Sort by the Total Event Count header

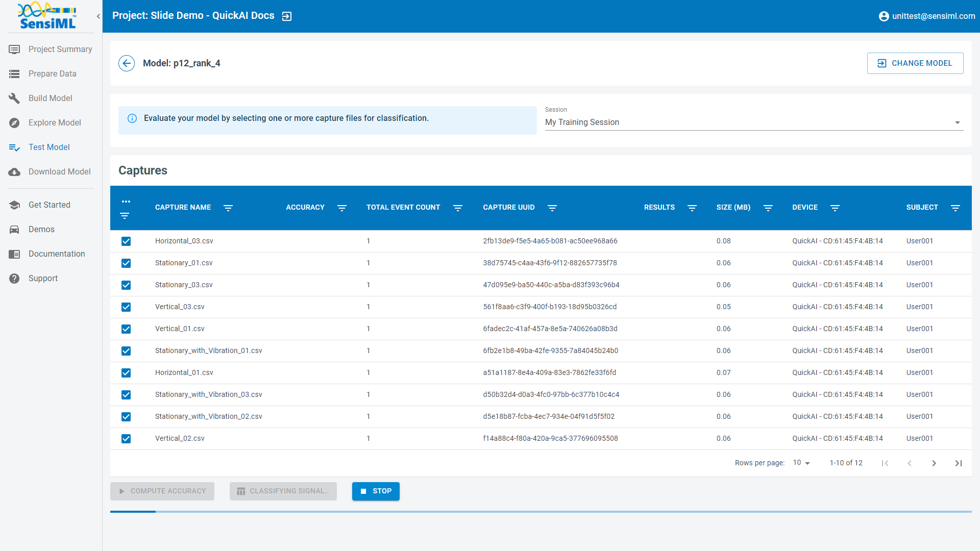tap(403, 208)
